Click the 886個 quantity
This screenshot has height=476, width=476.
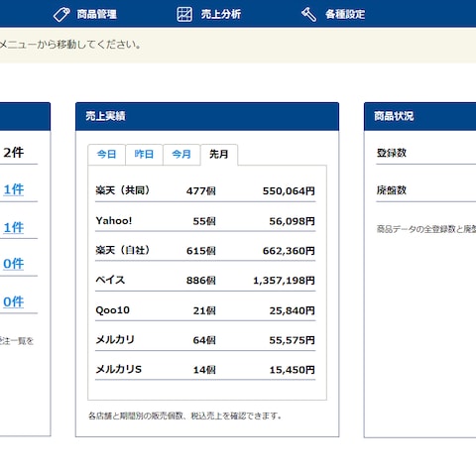click(201, 281)
